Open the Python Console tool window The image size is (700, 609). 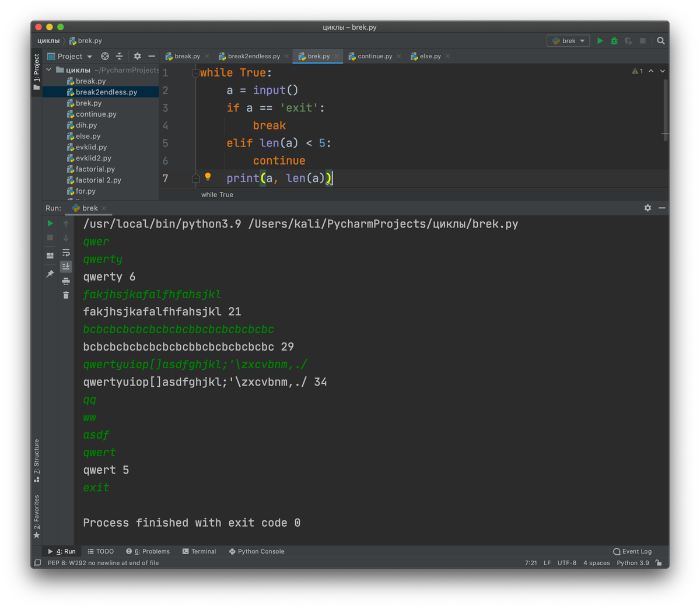click(257, 551)
